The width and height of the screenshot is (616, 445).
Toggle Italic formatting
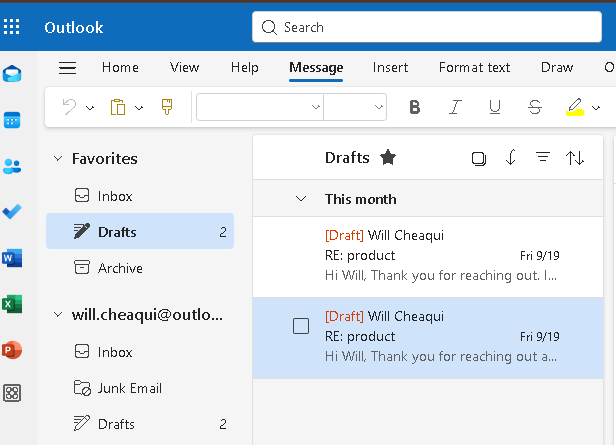tap(455, 107)
